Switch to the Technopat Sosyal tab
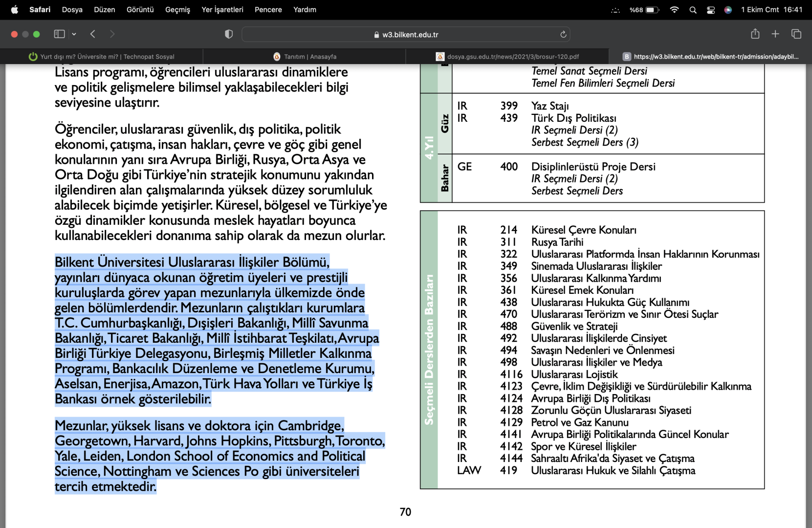 click(x=102, y=56)
